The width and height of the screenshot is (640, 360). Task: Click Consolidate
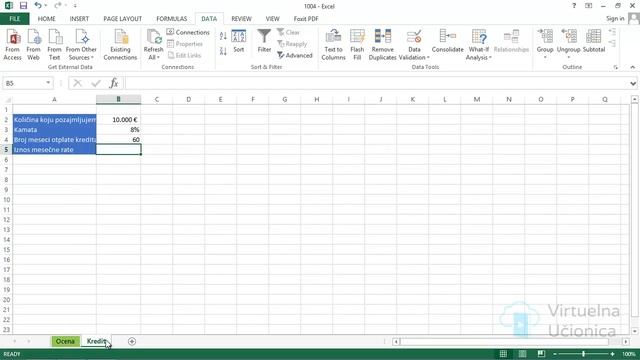pos(447,41)
